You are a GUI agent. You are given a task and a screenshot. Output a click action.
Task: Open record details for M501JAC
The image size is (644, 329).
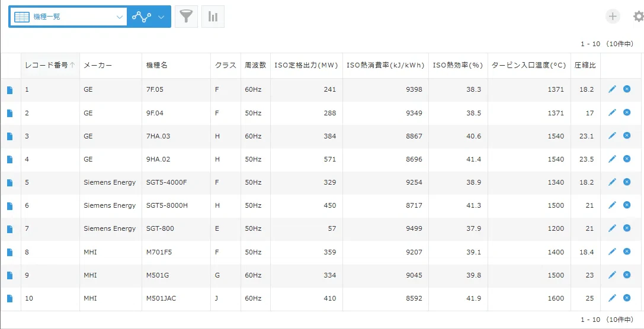coord(10,298)
